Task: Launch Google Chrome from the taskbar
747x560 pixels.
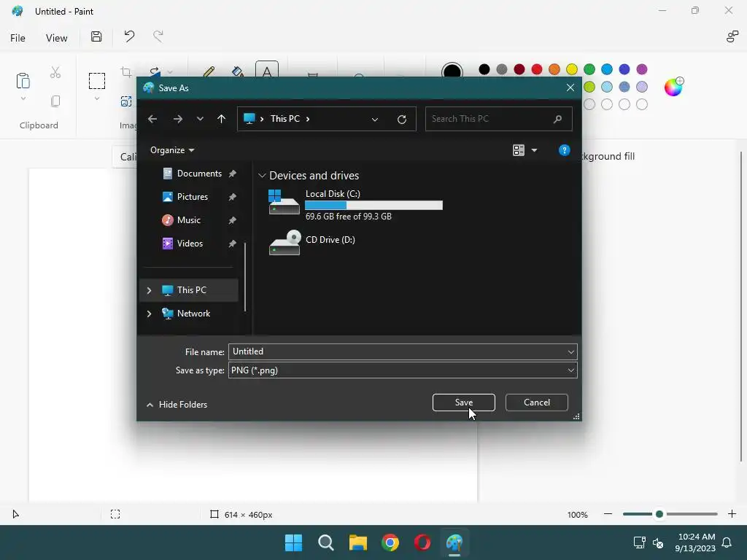Action: coord(390,542)
